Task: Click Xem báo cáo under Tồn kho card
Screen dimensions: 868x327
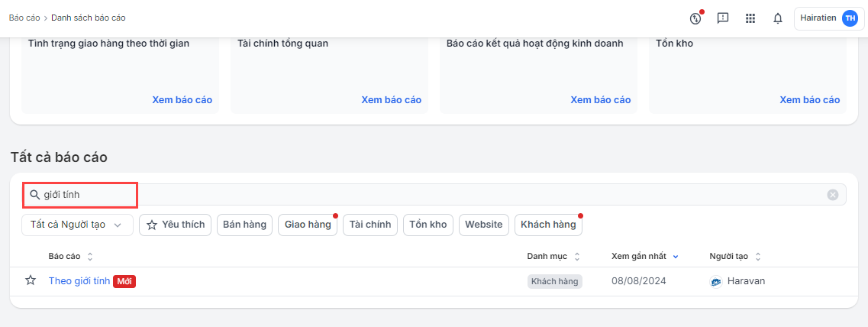Action: [x=809, y=99]
